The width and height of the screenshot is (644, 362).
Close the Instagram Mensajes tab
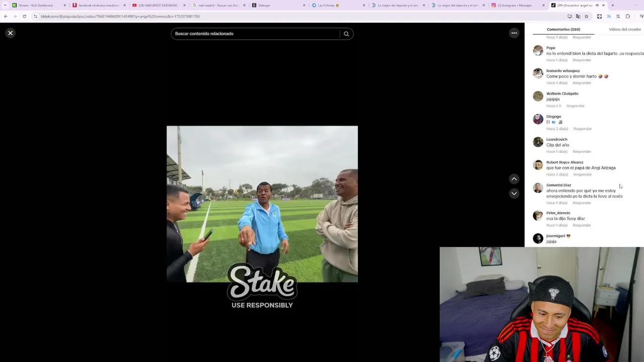click(x=543, y=5)
